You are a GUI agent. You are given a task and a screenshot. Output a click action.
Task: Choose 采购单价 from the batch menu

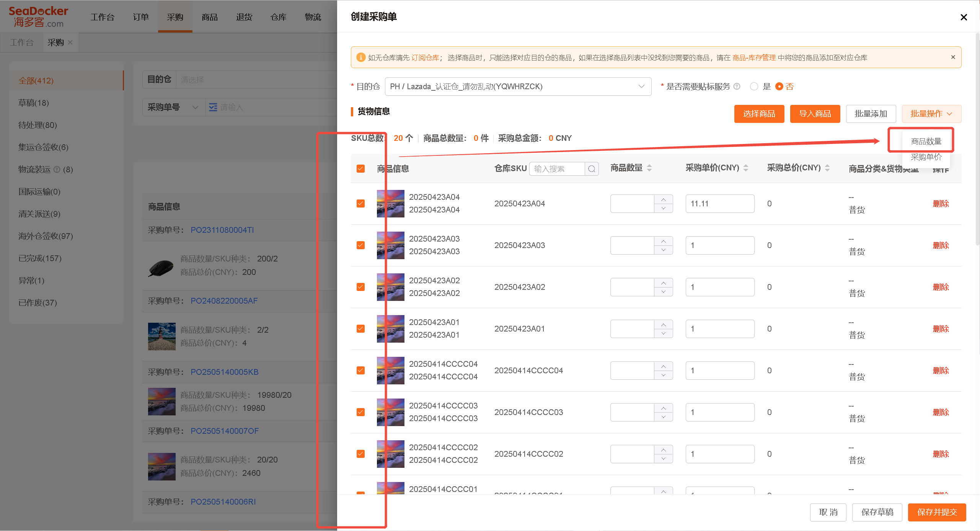click(926, 157)
